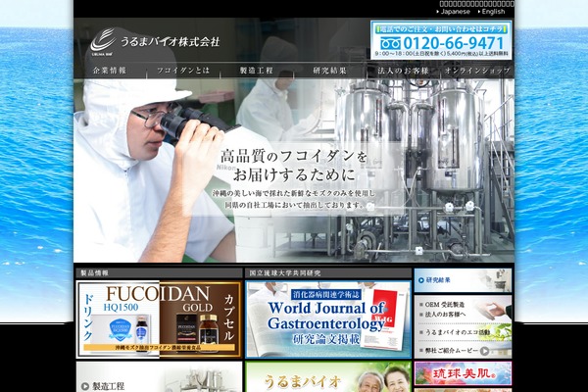The height and width of the screenshot is (392, 588).
Task: Open the 製造工程 navigation menu item
Action: pyautogui.click(x=257, y=71)
